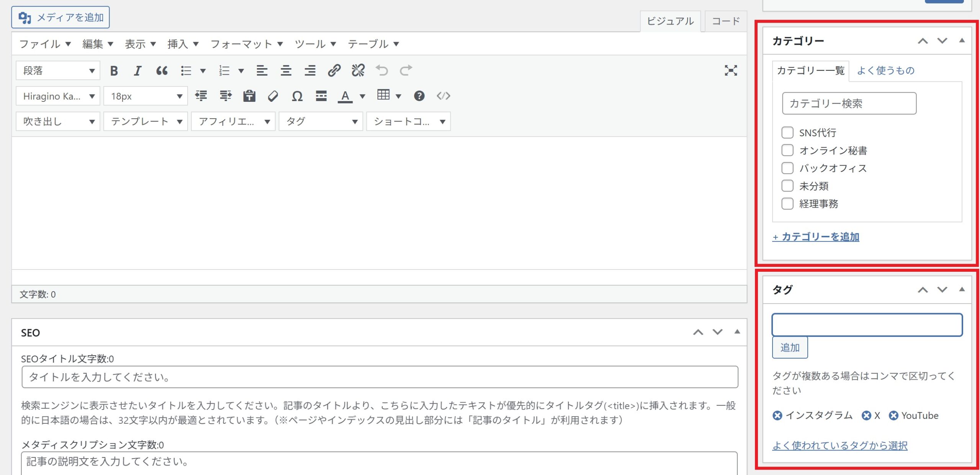The height and width of the screenshot is (475, 980).
Task: Expand the 吹き出し dropdown
Action: (58, 122)
